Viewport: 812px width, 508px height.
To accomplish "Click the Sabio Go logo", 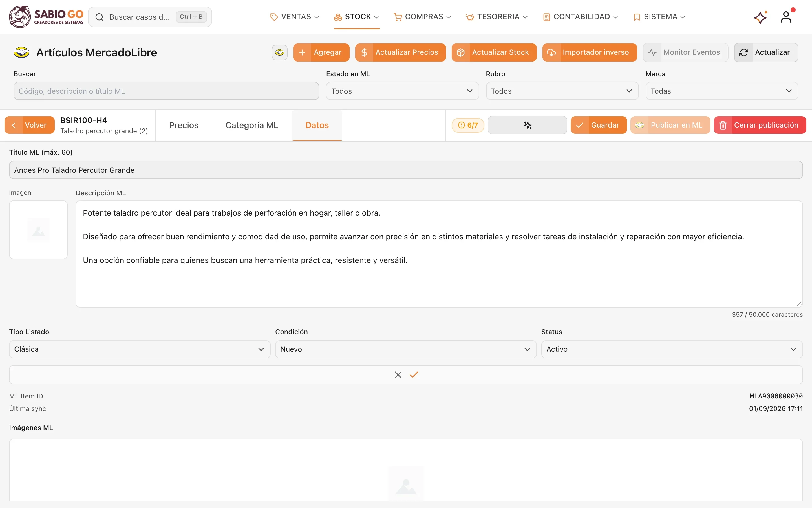I will tap(46, 17).
